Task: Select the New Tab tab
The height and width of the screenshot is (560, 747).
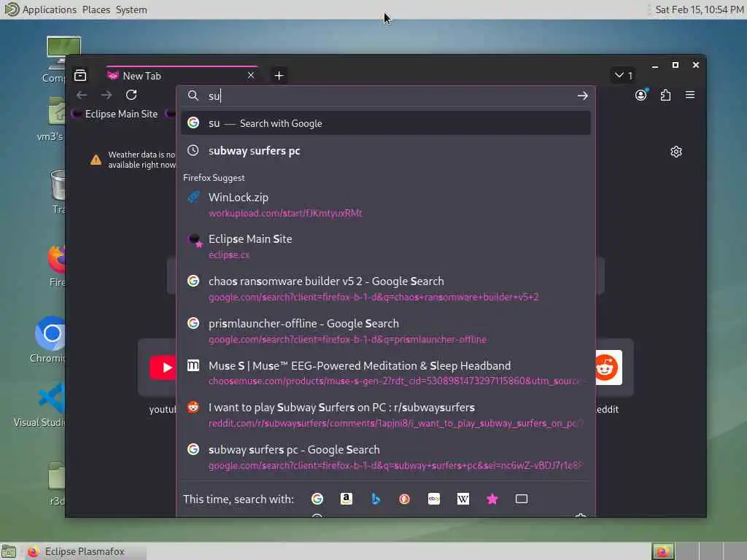Action: [x=182, y=75]
